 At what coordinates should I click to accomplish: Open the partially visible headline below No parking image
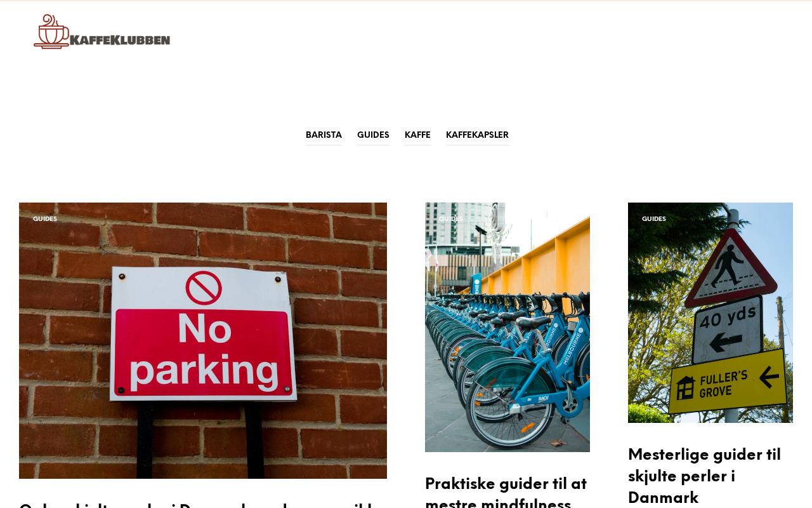coord(197,505)
